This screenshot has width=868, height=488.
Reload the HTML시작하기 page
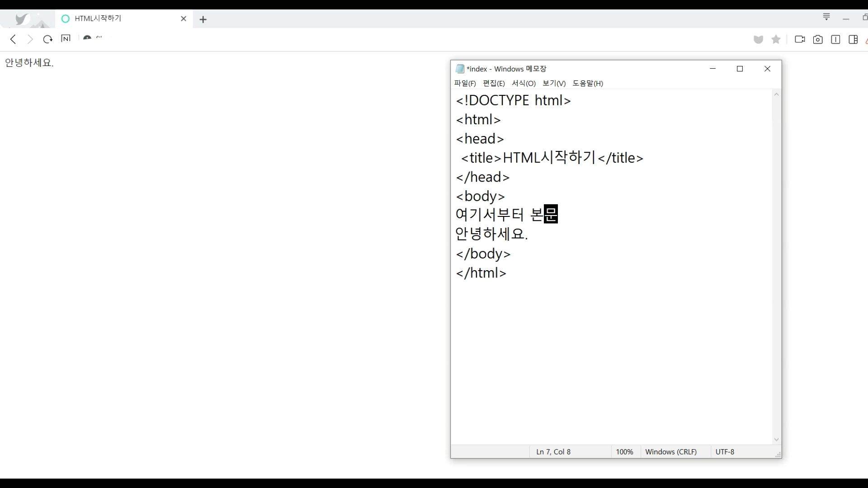(x=47, y=39)
